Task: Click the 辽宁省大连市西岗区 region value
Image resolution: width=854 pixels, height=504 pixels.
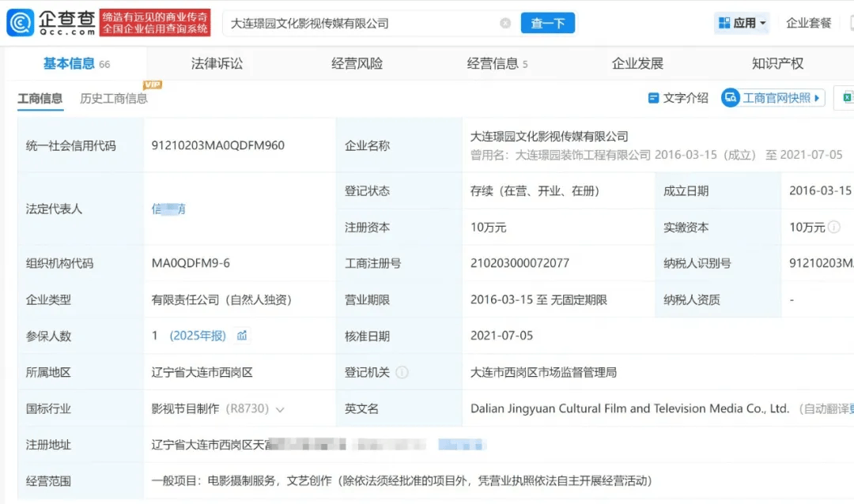Action: click(202, 372)
